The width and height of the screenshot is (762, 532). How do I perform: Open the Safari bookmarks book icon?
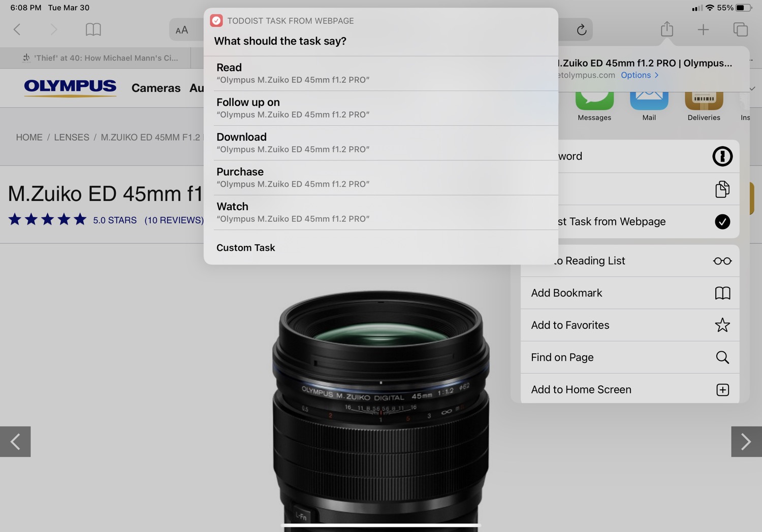[93, 29]
